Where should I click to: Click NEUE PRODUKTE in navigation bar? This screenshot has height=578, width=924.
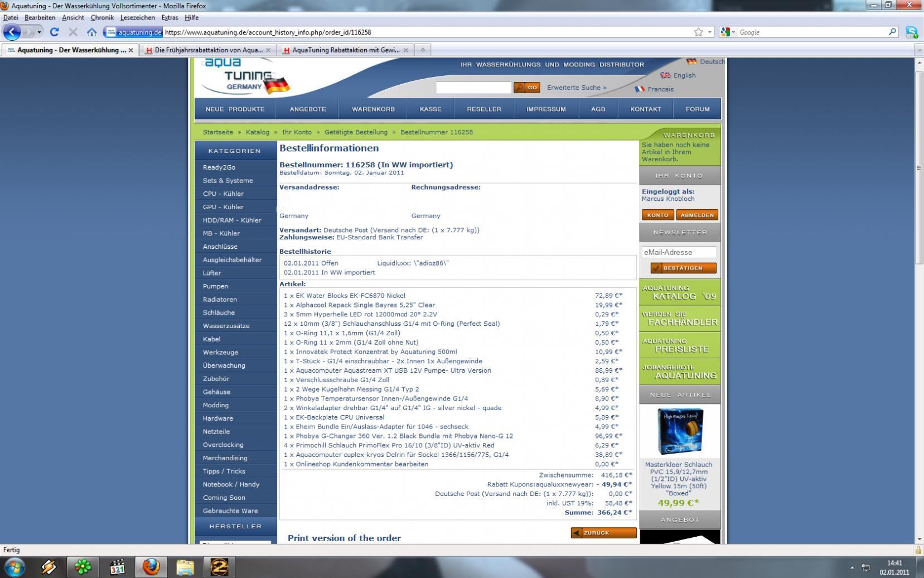[235, 109]
